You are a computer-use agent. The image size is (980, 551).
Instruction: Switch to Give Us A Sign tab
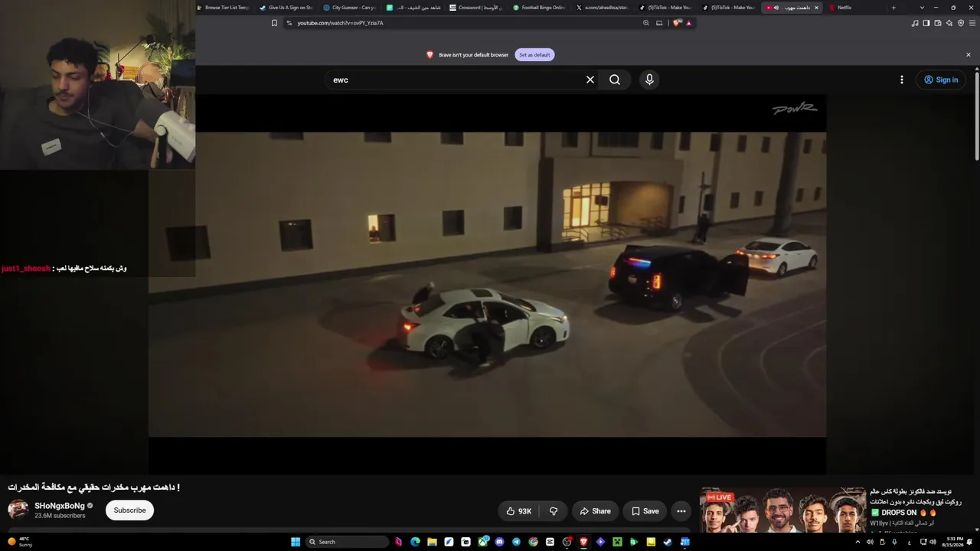pyautogui.click(x=286, y=8)
